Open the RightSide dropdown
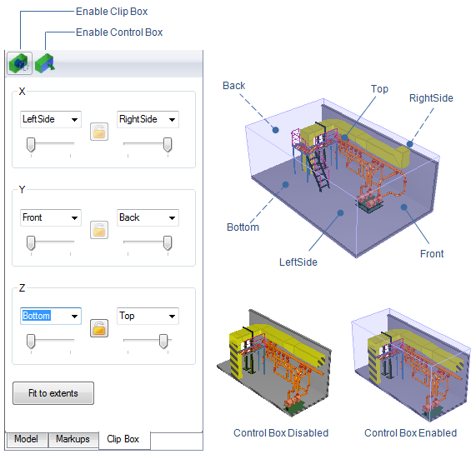 click(x=148, y=119)
